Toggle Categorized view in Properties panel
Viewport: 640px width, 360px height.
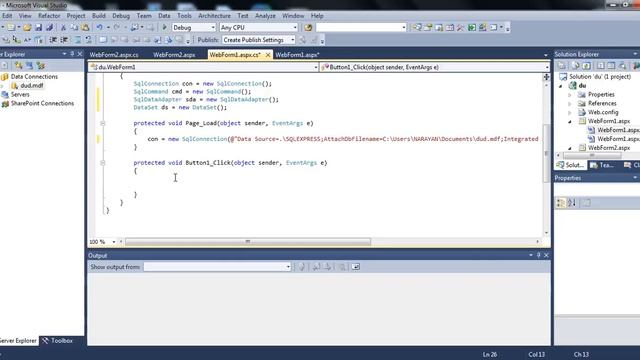point(561,203)
